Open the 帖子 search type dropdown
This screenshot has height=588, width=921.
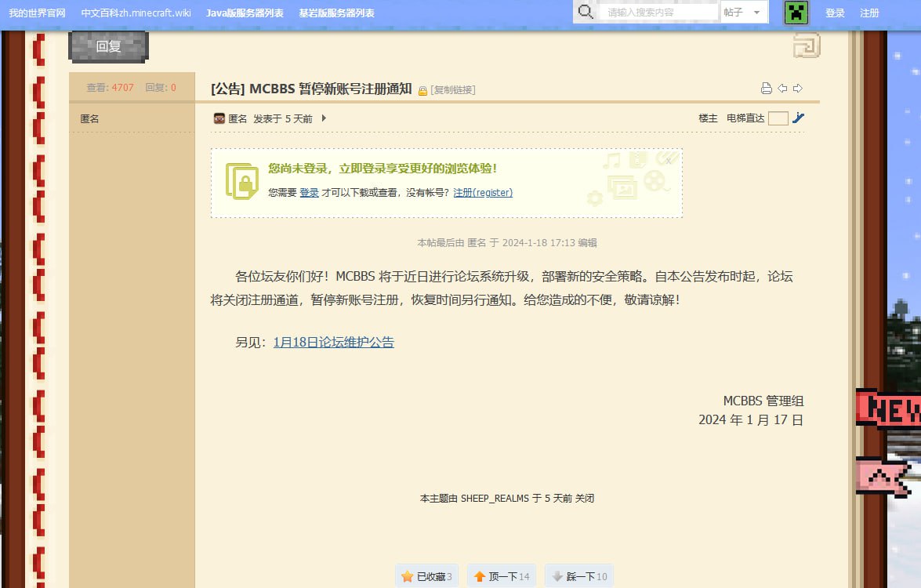[x=744, y=13]
